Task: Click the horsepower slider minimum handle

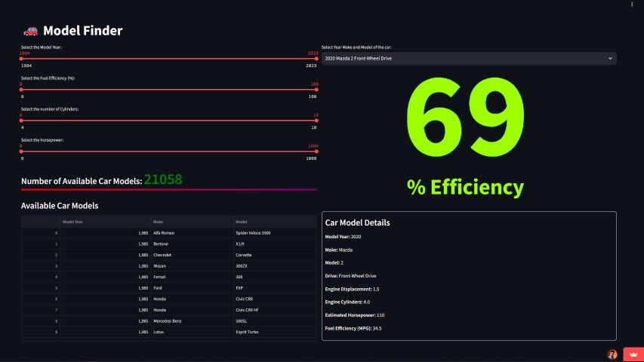Action: (x=21, y=152)
